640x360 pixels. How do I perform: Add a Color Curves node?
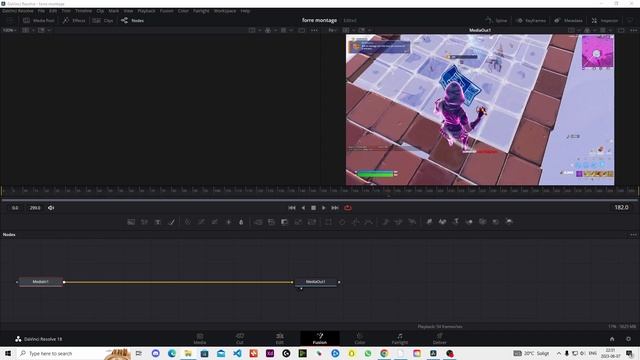(x=201, y=222)
